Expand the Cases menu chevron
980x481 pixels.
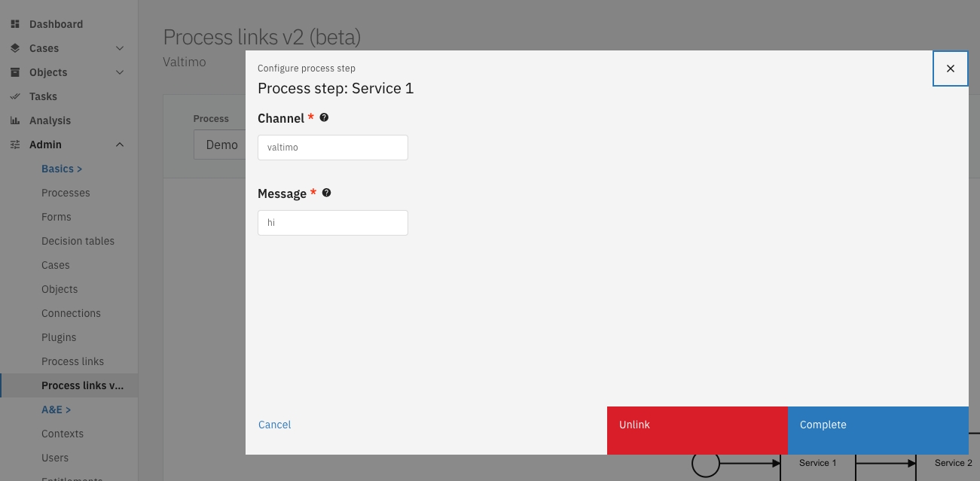[x=120, y=48]
